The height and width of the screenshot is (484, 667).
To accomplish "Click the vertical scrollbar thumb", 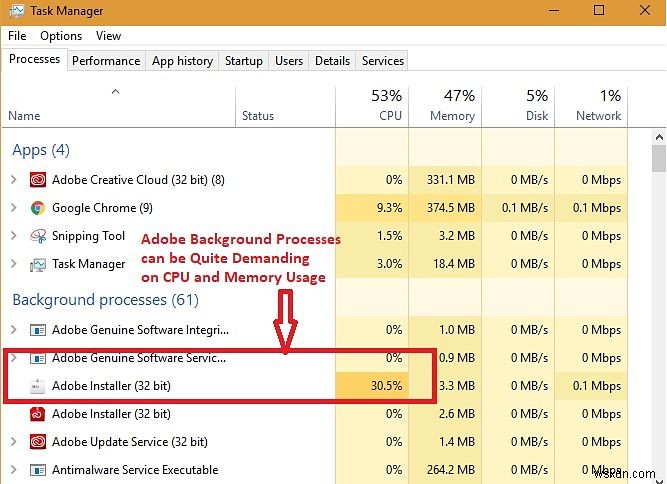I will 659,158.
